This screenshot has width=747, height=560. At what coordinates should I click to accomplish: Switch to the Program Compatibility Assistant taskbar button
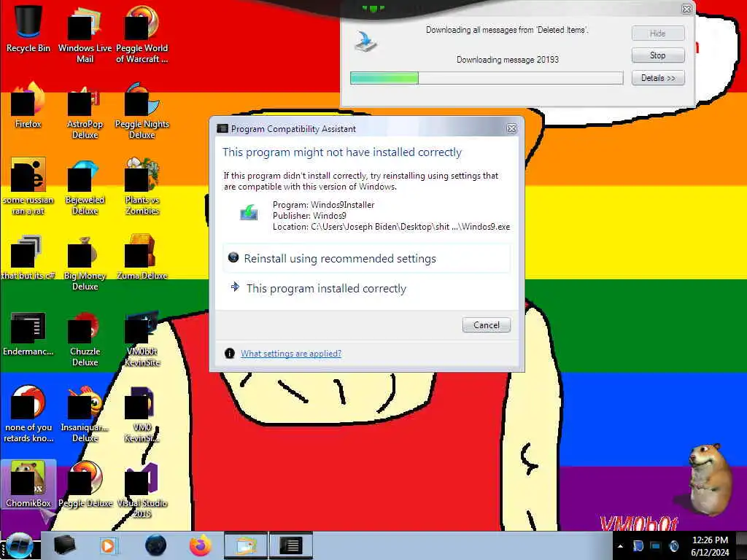coord(290,545)
